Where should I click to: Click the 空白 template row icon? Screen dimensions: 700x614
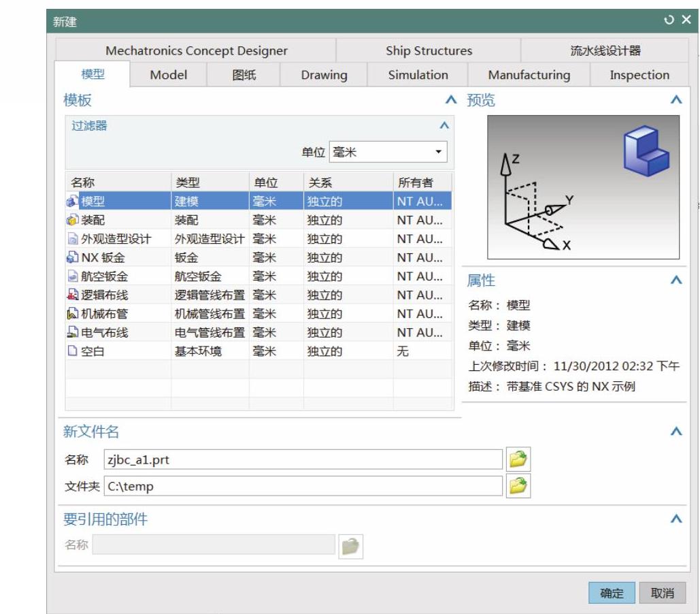(x=72, y=351)
